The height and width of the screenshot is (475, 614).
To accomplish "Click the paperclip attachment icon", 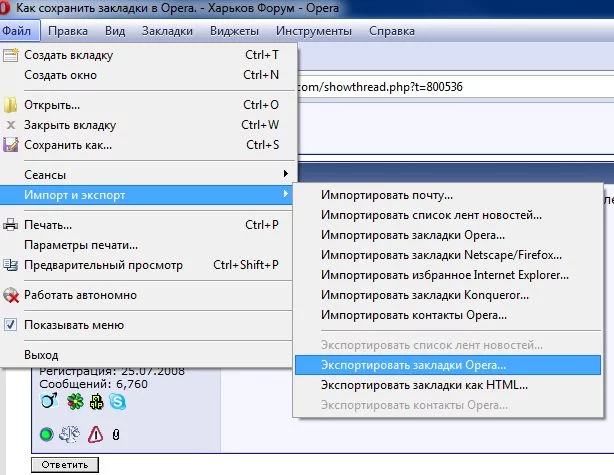I will [x=117, y=434].
